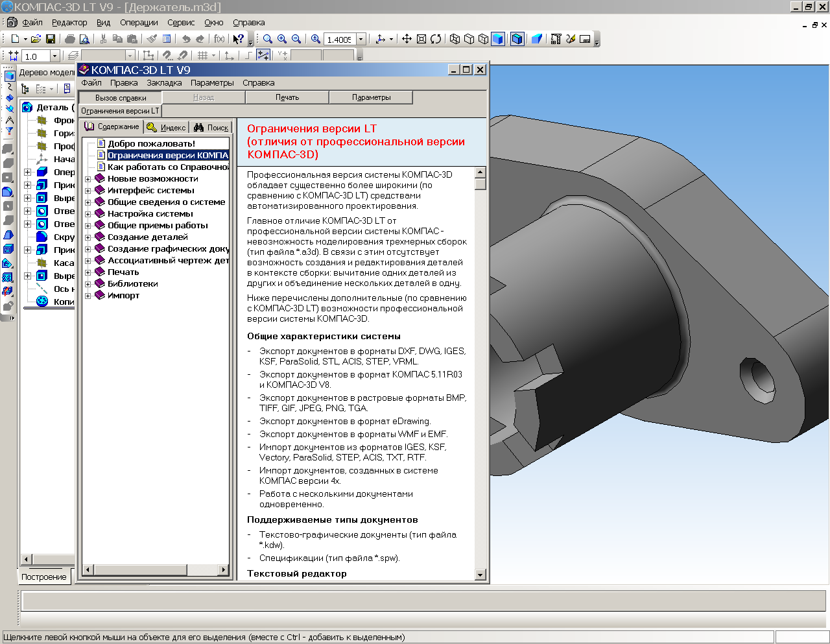The height and width of the screenshot is (644, 830).
Task: Toggle shaded with edges display
Action: 517,39
